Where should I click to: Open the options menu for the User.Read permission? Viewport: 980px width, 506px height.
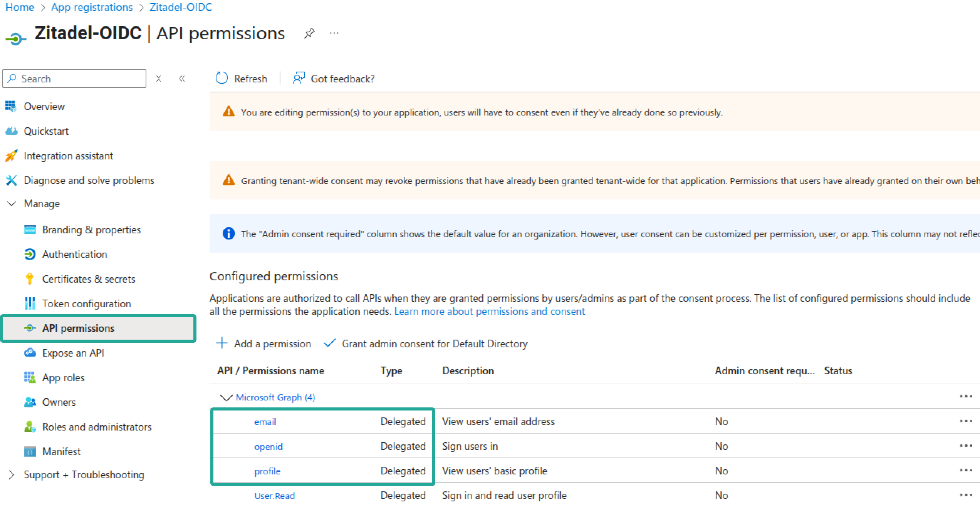pos(966,495)
